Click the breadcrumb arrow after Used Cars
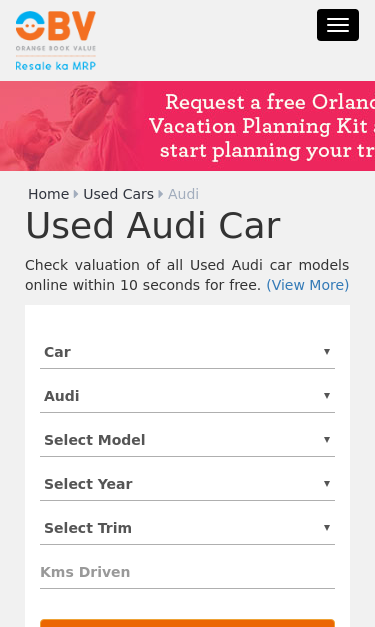 pyautogui.click(x=161, y=194)
